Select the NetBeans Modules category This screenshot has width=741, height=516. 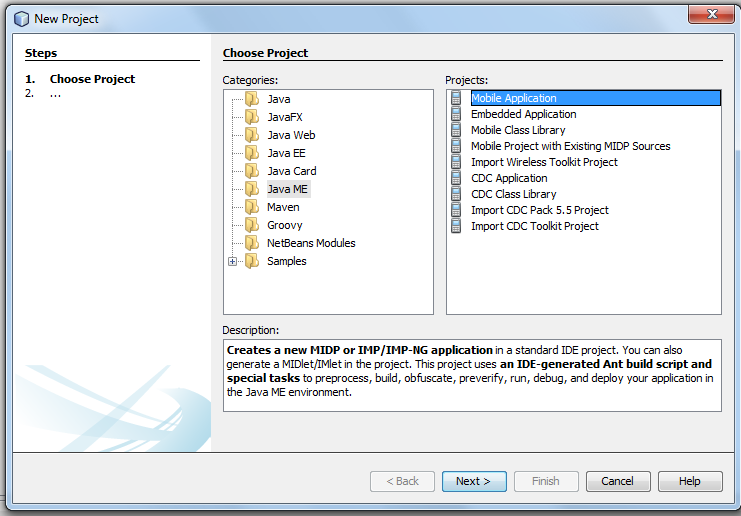point(311,243)
